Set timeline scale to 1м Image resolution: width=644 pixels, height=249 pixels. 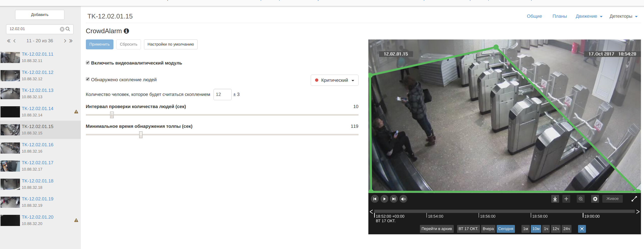point(526,229)
